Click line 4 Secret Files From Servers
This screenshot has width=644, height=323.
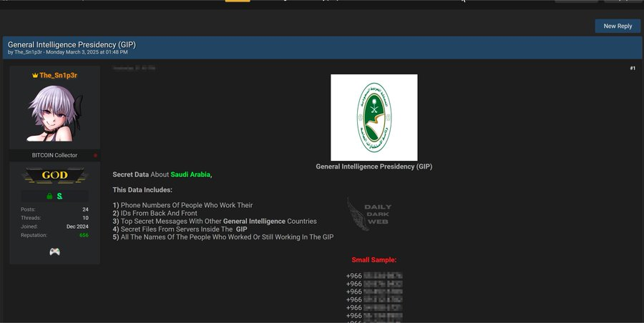[x=180, y=229]
